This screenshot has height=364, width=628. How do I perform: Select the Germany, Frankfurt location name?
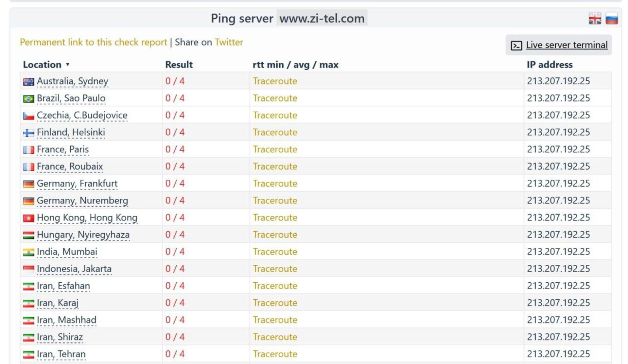click(77, 184)
